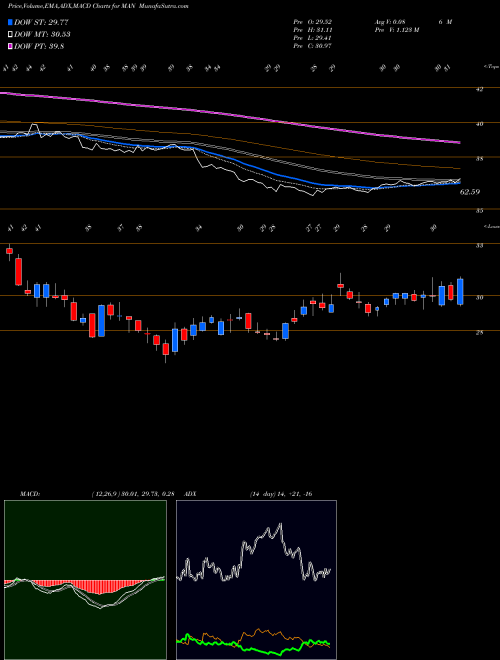Click inside the dark blue ADX chart panel

tap(256, 580)
